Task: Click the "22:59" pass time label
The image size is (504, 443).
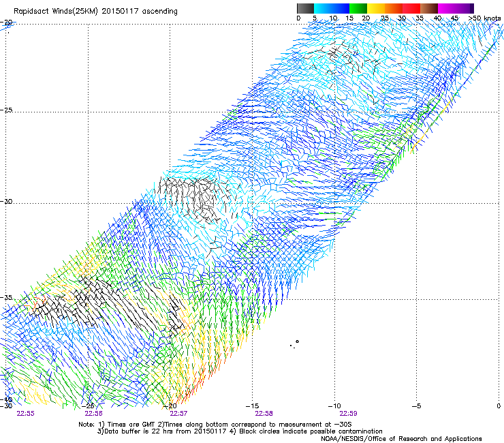Action: (x=349, y=414)
